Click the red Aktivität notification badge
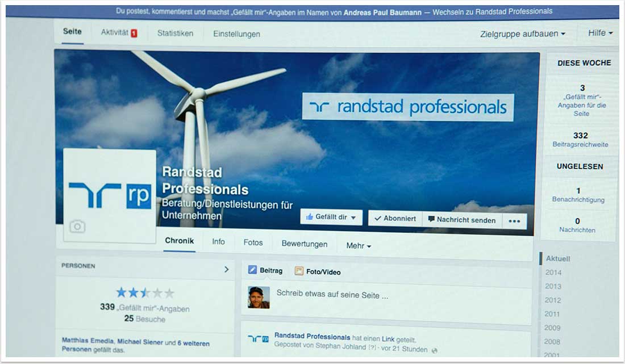Viewport: 625px width, 364px height. pos(134,34)
